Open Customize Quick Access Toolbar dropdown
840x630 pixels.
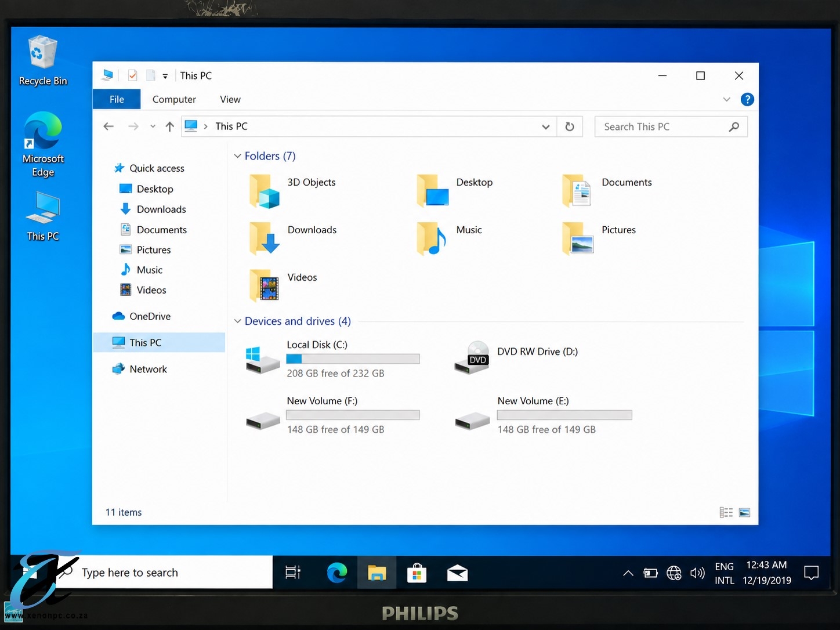point(165,76)
